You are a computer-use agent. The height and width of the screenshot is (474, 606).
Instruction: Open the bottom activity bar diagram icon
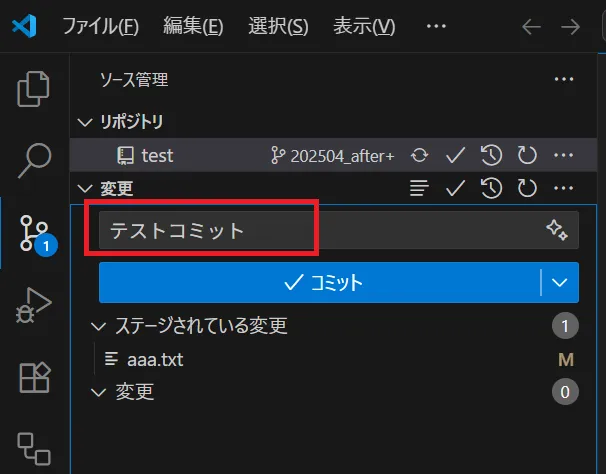[34, 449]
